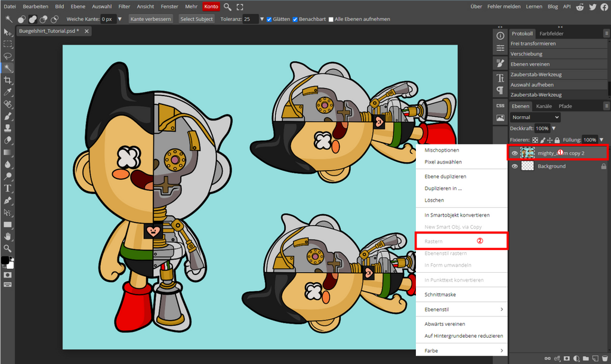Screen dimensions: 611x364
Task: Open the Properties sliders panel icon
Action: click(x=501, y=48)
